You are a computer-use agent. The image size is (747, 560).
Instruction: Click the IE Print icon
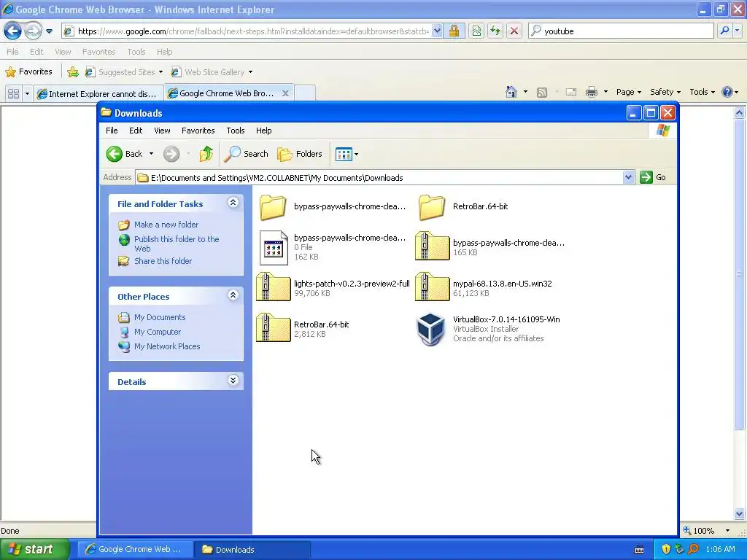click(591, 92)
